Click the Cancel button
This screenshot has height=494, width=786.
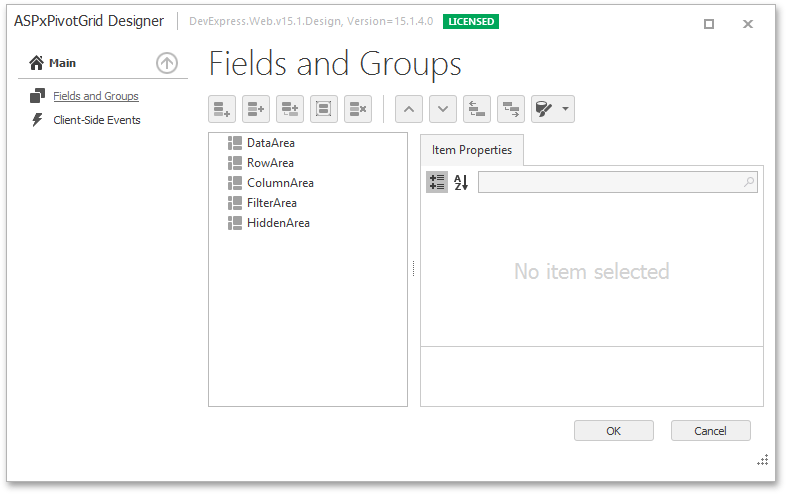(710, 431)
